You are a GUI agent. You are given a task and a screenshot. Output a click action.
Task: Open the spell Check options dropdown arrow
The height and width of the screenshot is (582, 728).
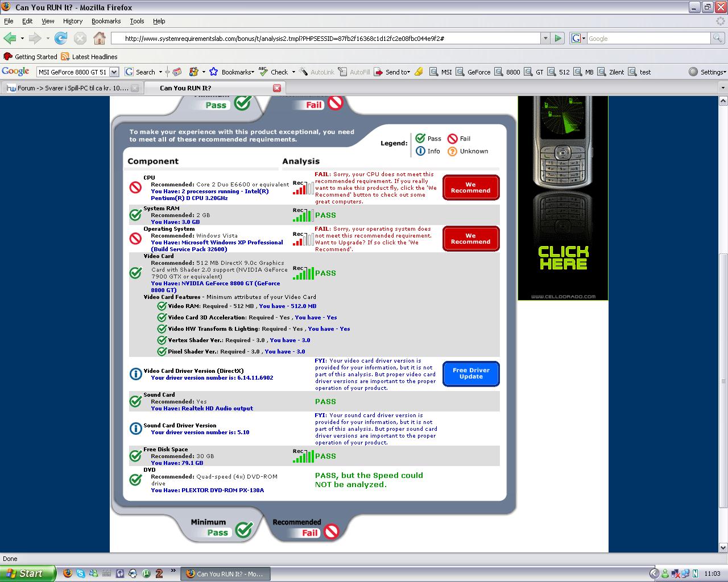click(293, 72)
